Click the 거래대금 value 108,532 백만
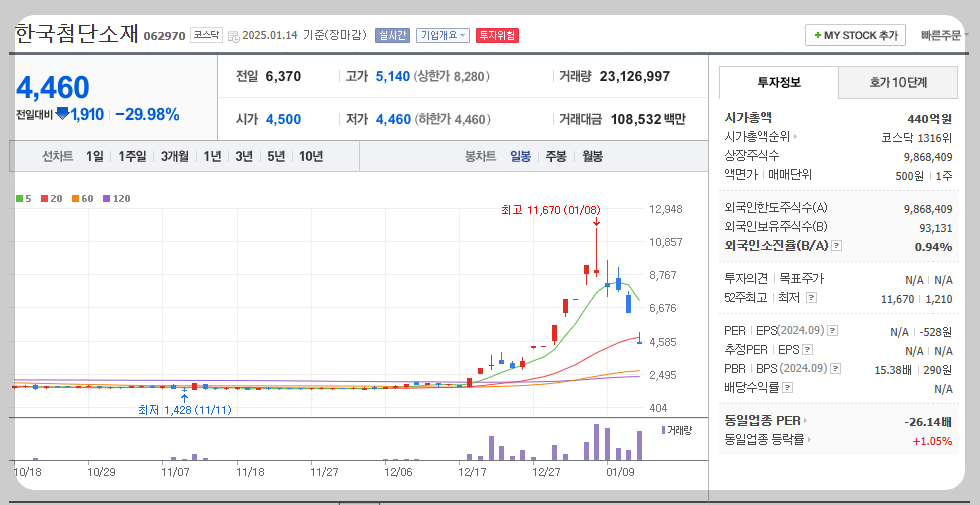 tap(648, 119)
